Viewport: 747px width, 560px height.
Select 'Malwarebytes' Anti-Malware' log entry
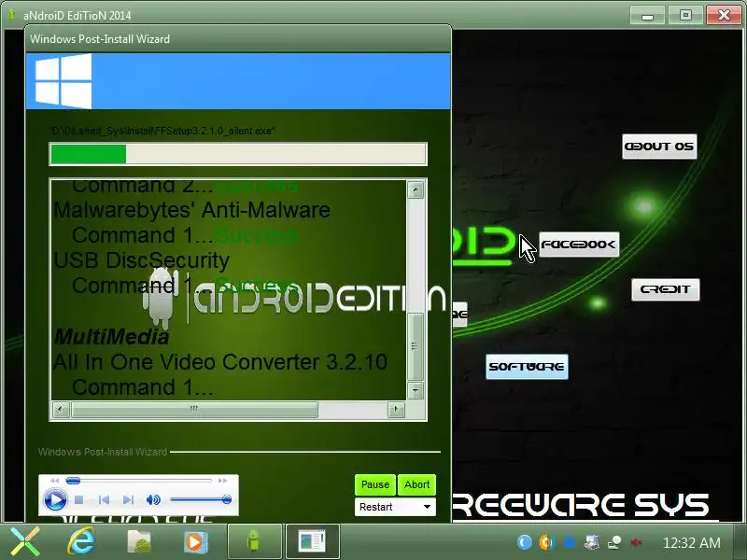pyautogui.click(x=192, y=210)
